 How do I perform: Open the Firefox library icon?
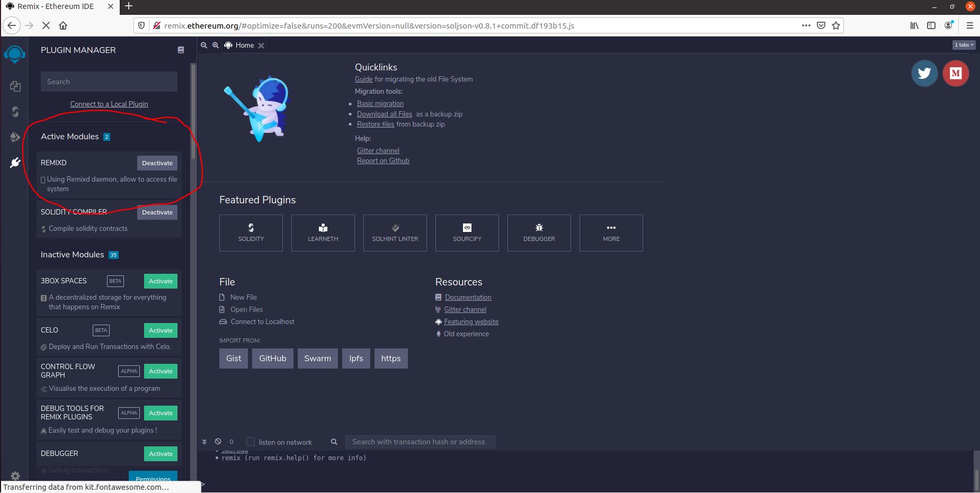914,25
